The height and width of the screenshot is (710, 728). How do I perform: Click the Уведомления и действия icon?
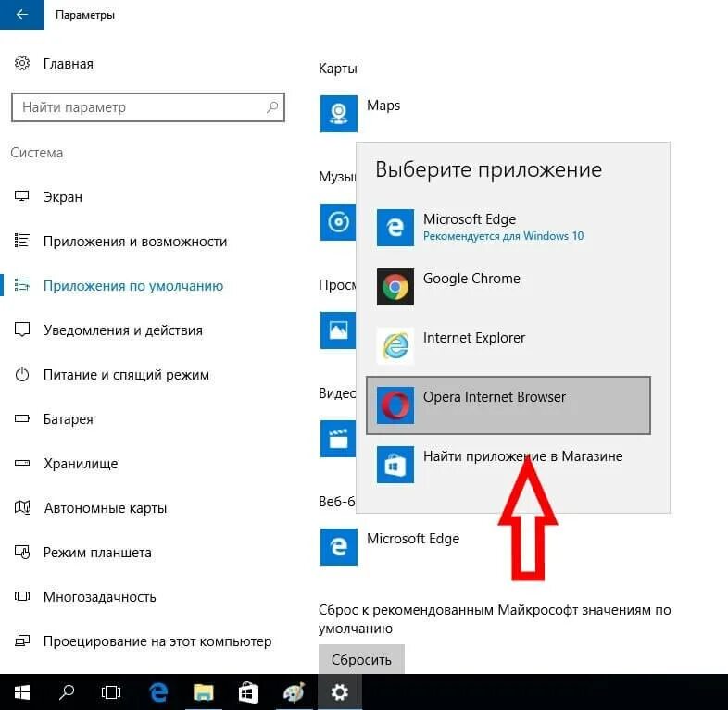(22, 330)
